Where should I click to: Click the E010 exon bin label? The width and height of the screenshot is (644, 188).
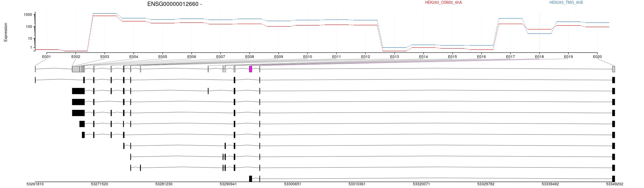point(308,57)
